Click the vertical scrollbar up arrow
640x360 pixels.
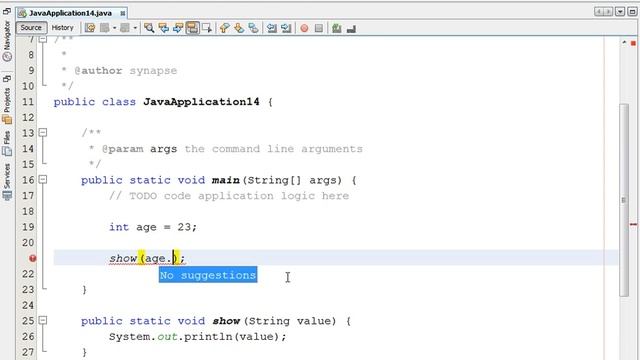pyautogui.click(x=624, y=42)
